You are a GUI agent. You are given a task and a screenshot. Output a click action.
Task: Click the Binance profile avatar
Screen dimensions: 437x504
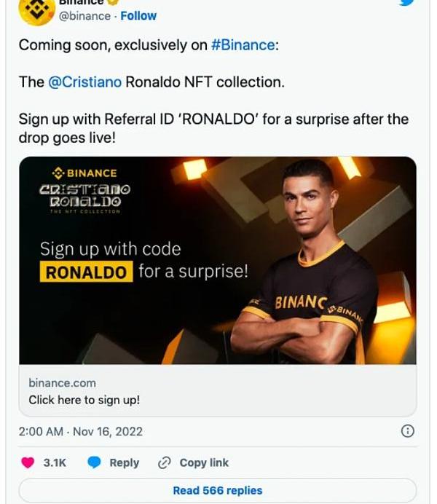tap(34, 9)
